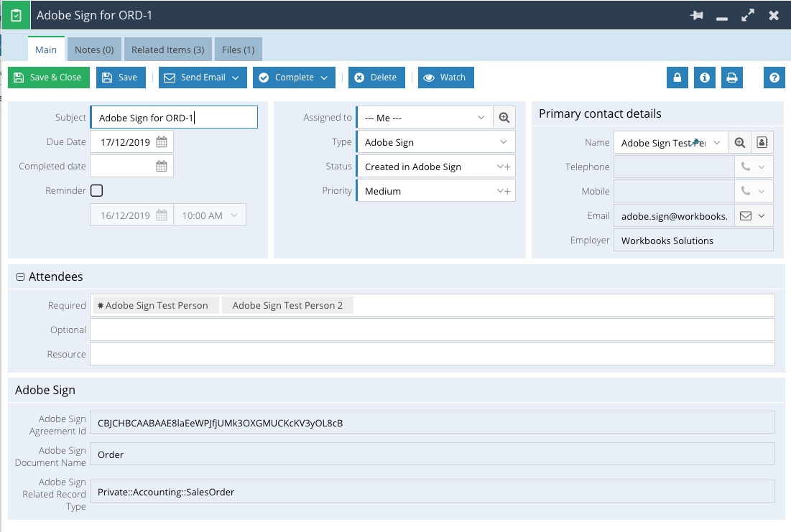The width and height of the screenshot is (791, 532).
Task: Pin the window with the pin icon
Action: [x=696, y=15]
